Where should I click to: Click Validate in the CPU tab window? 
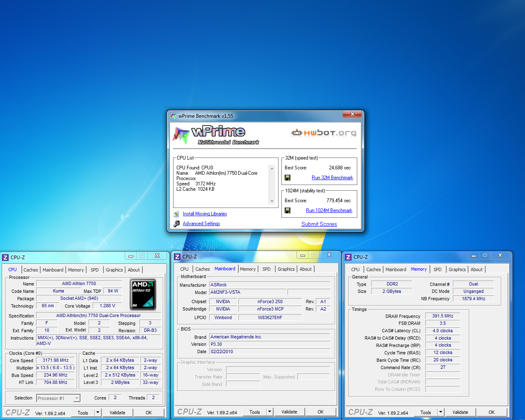pyautogui.click(x=118, y=413)
